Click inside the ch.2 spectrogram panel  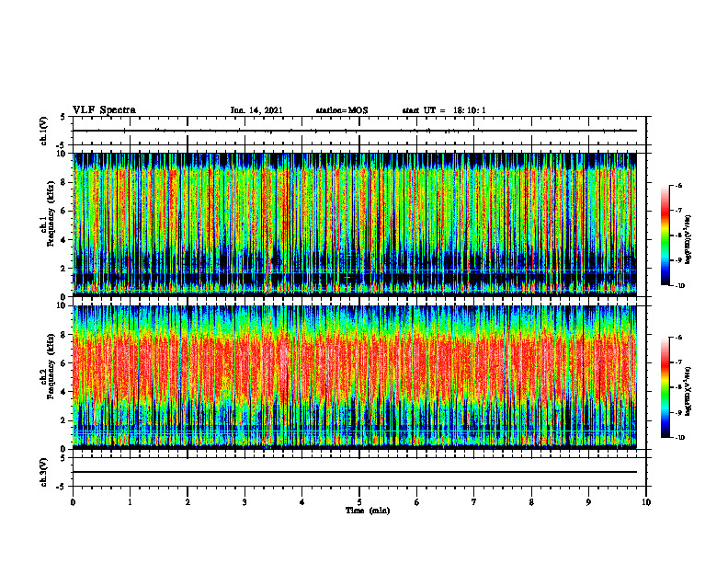click(x=355, y=377)
